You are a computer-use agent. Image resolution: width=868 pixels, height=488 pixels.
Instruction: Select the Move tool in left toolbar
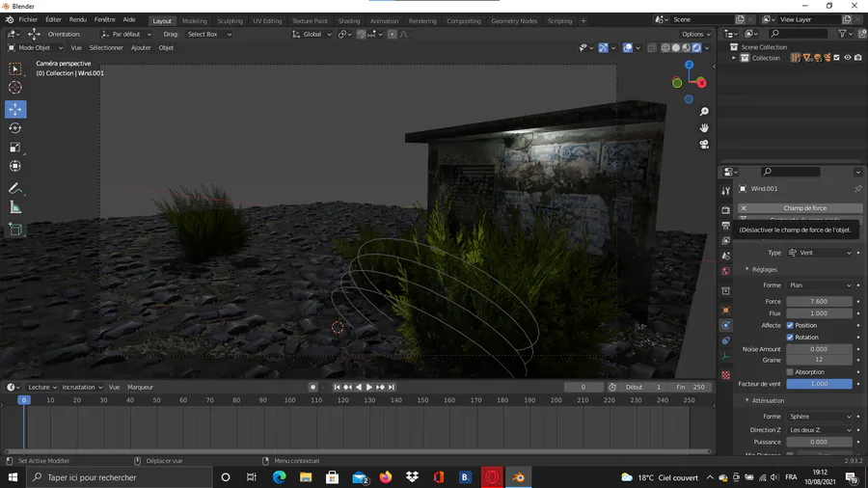(x=15, y=109)
